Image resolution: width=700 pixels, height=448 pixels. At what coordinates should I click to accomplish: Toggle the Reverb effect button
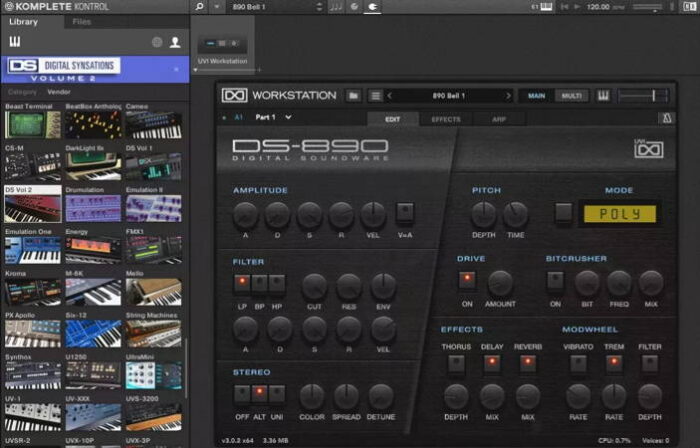click(x=529, y=363)
